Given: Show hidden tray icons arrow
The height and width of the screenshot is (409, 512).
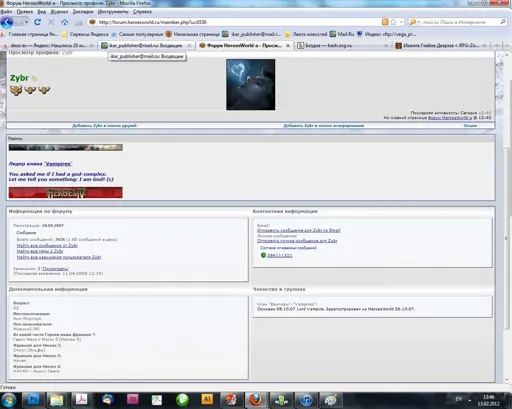Looking at the screenshot, I should pos(470,399).
